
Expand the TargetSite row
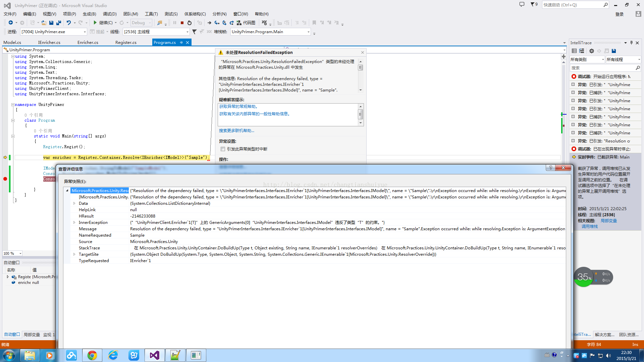tap(74, 254)
